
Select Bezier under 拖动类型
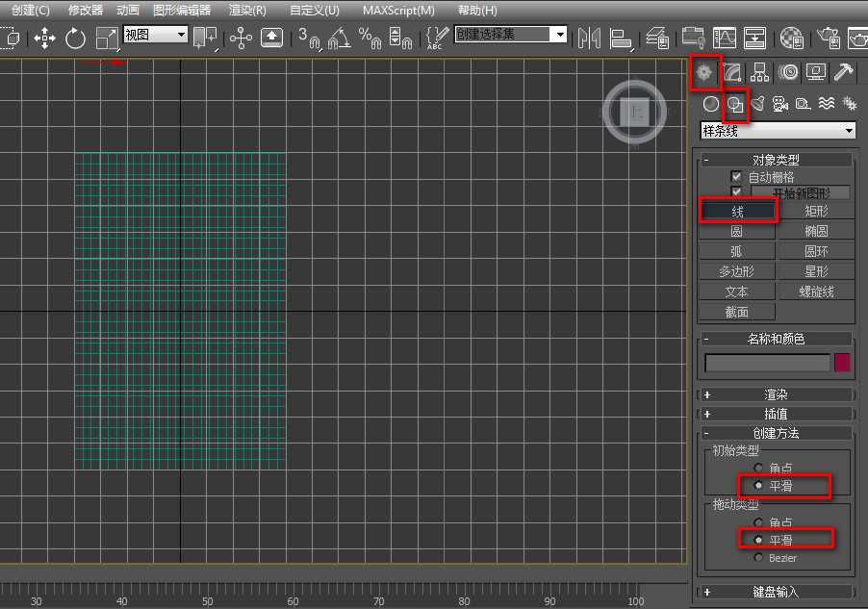758,557
